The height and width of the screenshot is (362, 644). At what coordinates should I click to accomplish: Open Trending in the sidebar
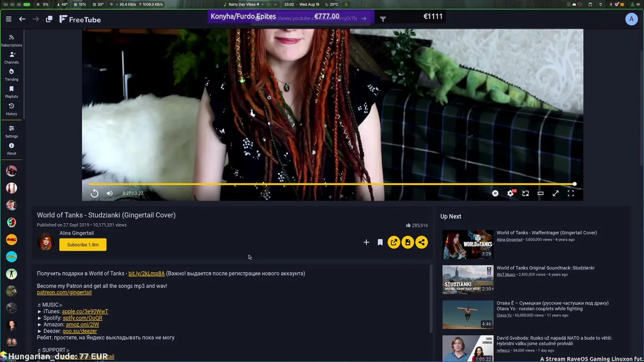12,74
